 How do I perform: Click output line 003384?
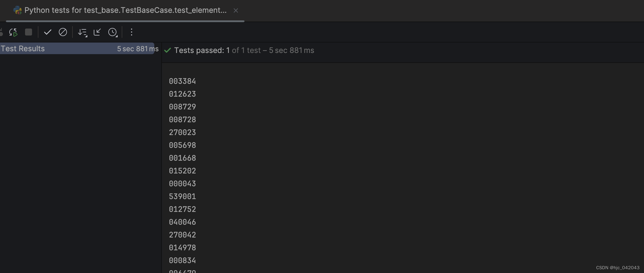coord(183,81)
